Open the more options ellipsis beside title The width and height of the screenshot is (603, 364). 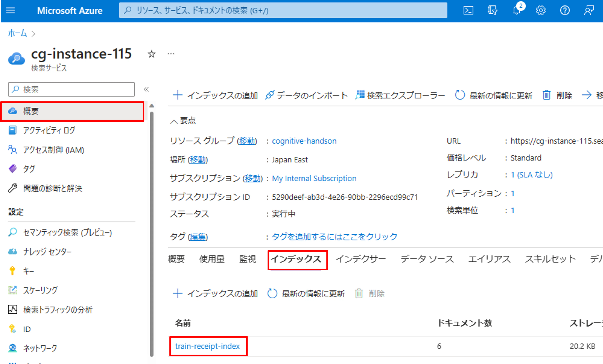(171, 54)
